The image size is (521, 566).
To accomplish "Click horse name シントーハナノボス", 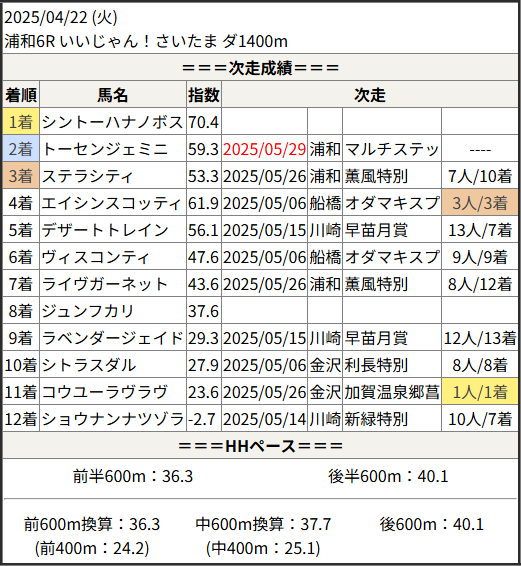I will (x=113, y=122).
